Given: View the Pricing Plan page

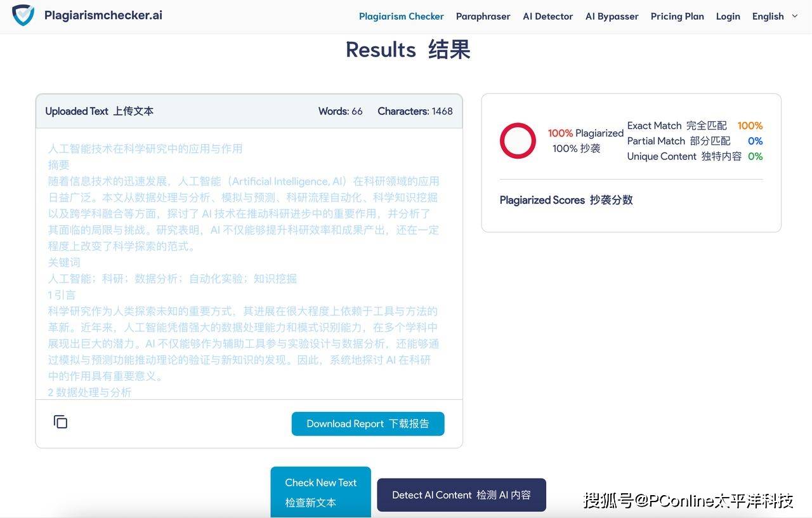Looking at the screenshot, I should pos(677,17).
